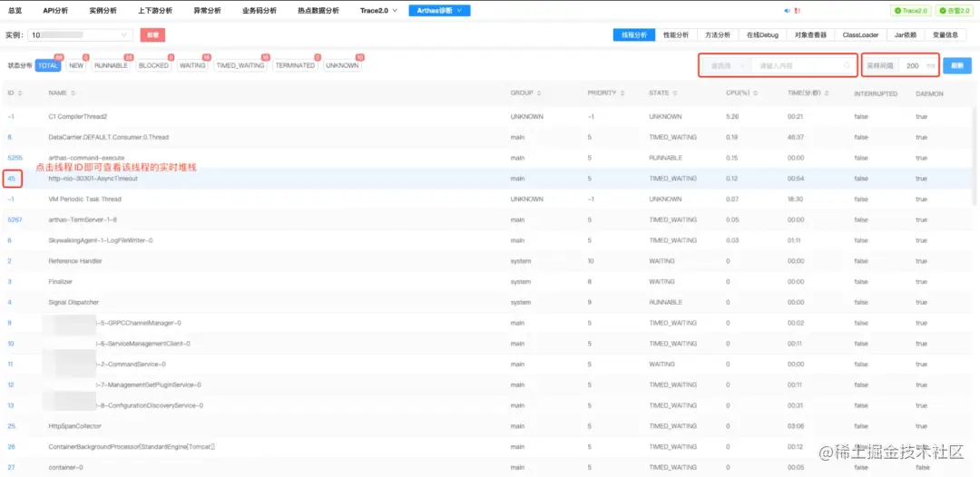Click the sampling interval value 200

coord(913,65)
